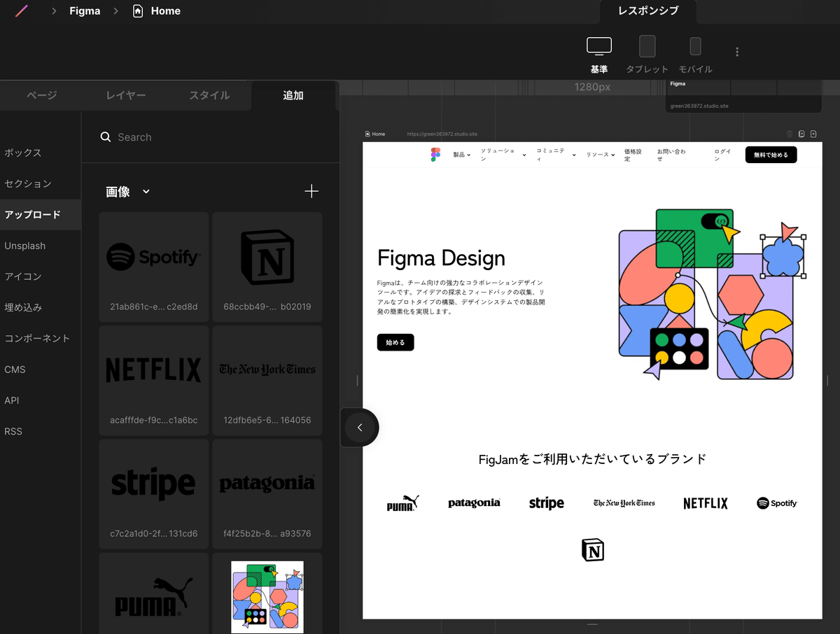Select the hero illustration image on canvas
Viewport: 840px width, 634px height.
point(713,294)
